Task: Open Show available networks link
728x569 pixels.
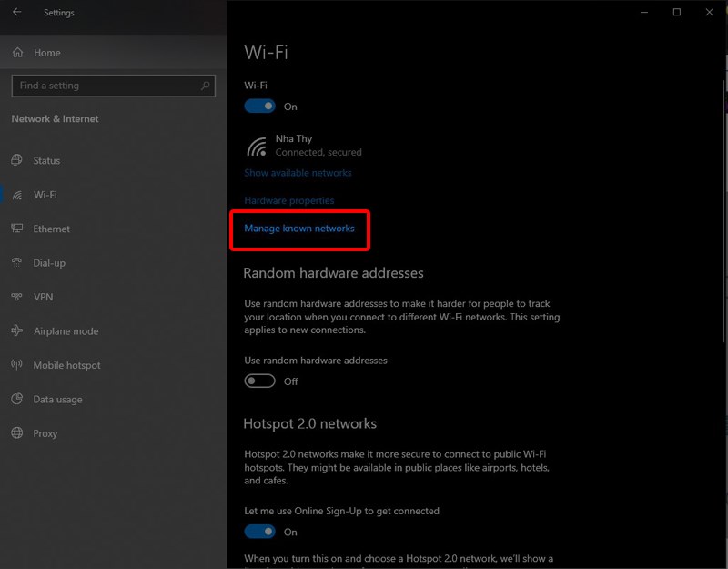Action: (298, 173)
